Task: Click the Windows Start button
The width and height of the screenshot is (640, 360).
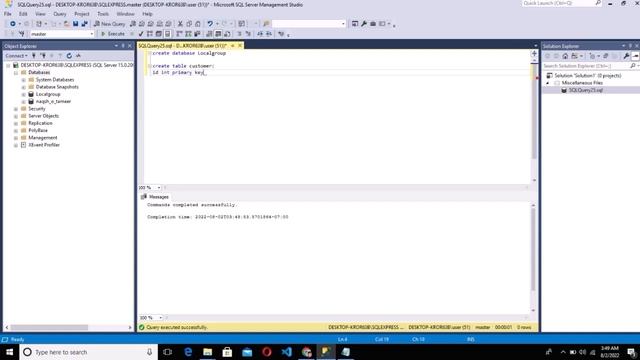Action: point(9,352)
